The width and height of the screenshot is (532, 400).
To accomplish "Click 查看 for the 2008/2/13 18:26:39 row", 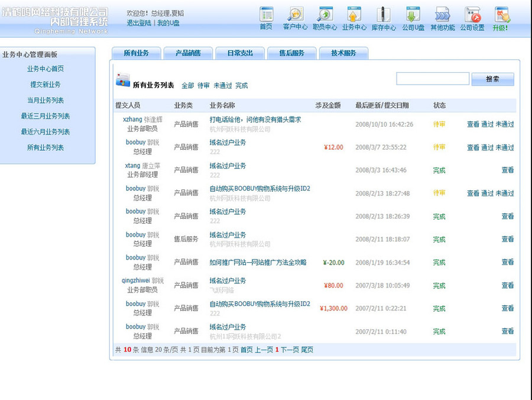I will 508,217.
